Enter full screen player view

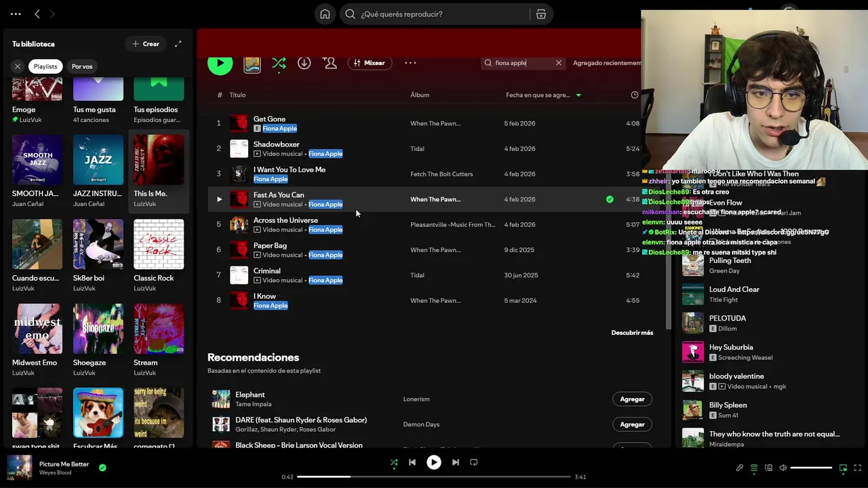tap(858, 468)
